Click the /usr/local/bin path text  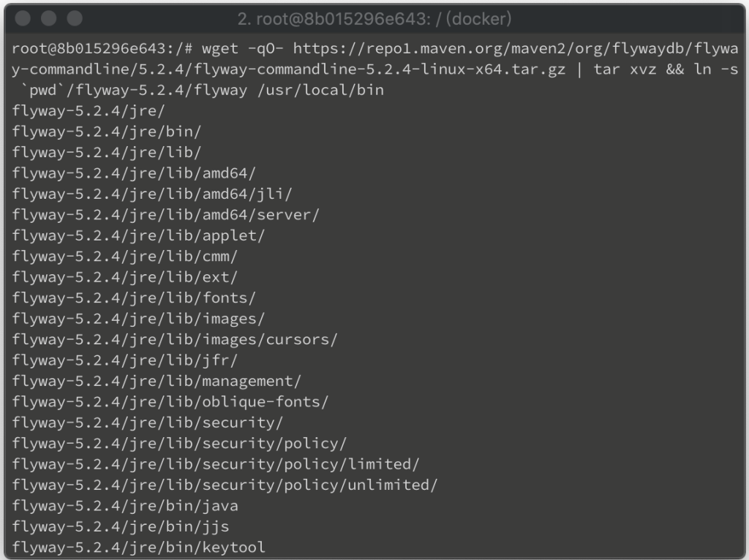tap(320, 90)
